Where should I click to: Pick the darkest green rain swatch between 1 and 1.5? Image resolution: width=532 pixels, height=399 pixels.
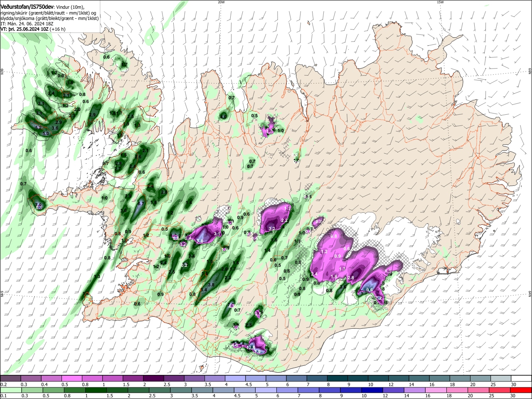coord(96,390)
